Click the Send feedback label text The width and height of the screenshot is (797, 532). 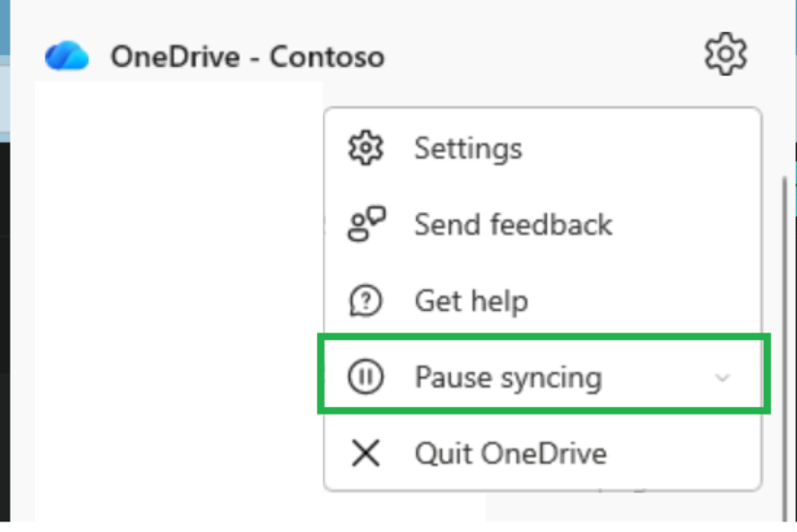point(513,225)
